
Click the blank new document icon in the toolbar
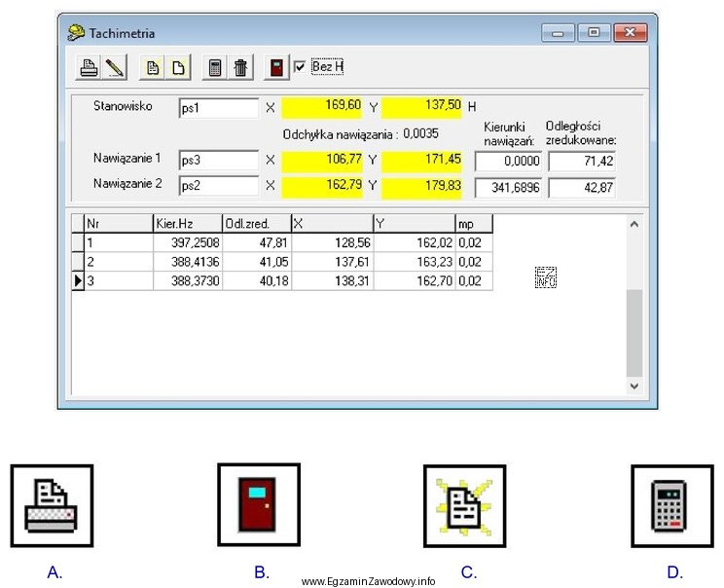[x=178, y=68]
